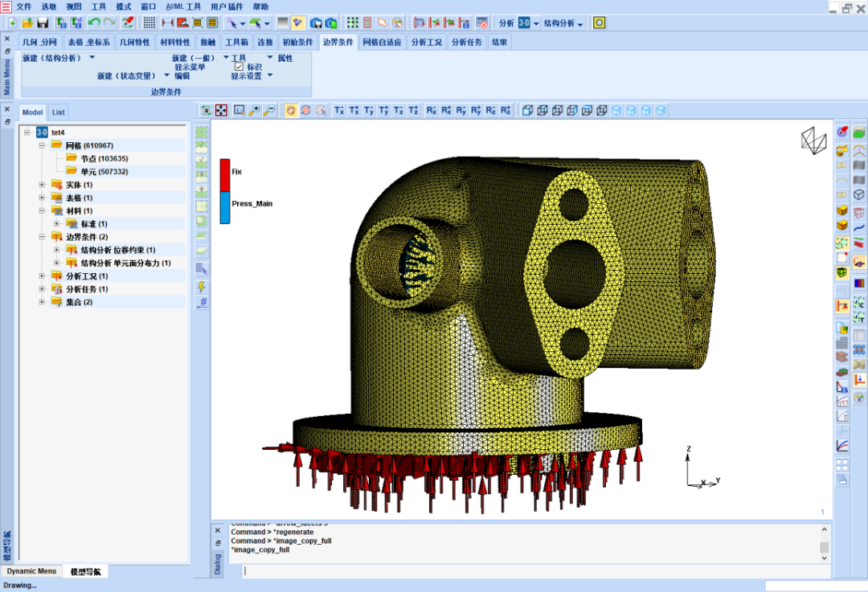Click the dialog log scrollbar down arrow
This screenshot has width=868, height=592.
pos(825,557)
